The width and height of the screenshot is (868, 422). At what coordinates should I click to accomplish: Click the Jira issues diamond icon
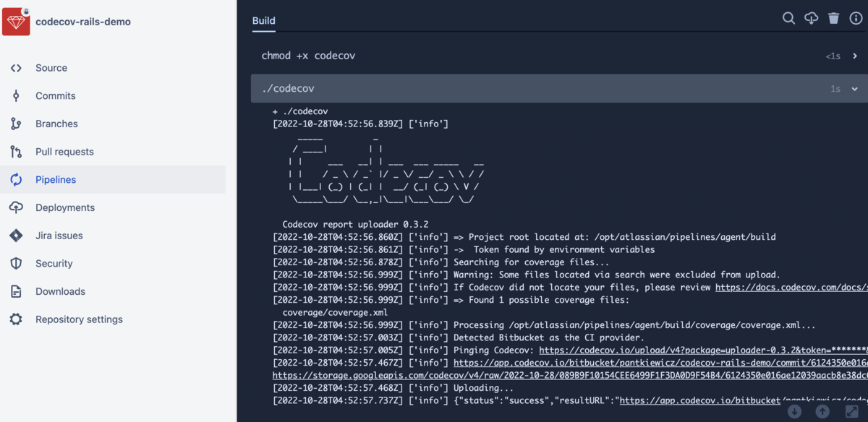16,236
